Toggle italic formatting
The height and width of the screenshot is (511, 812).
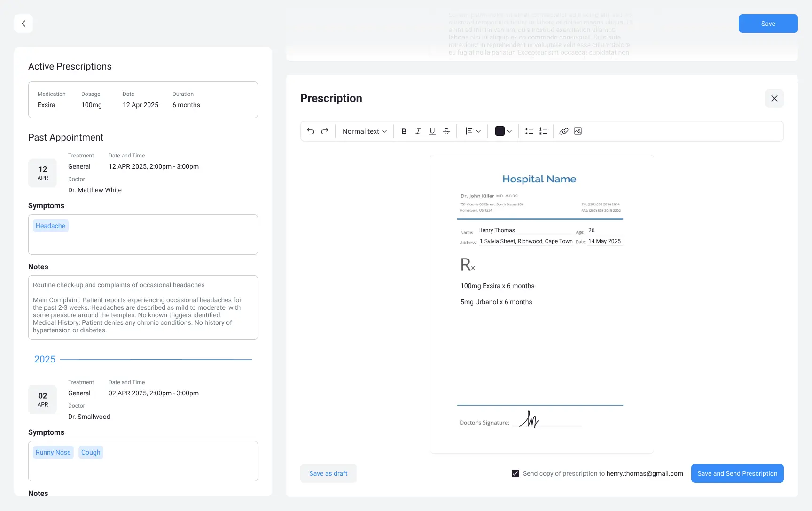click(418, 131)
